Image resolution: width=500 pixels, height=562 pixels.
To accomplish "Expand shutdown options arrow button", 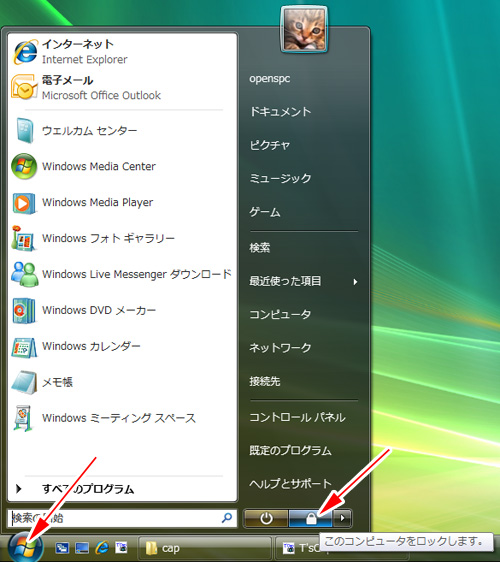I will [x=342, y=518].
